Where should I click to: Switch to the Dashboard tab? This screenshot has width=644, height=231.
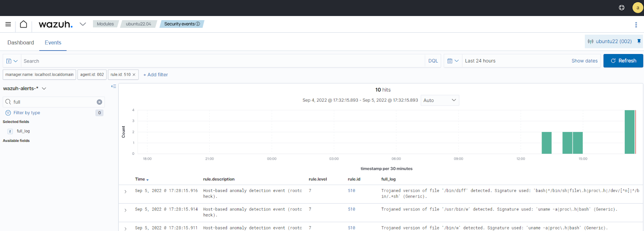(x=21, y=42)
